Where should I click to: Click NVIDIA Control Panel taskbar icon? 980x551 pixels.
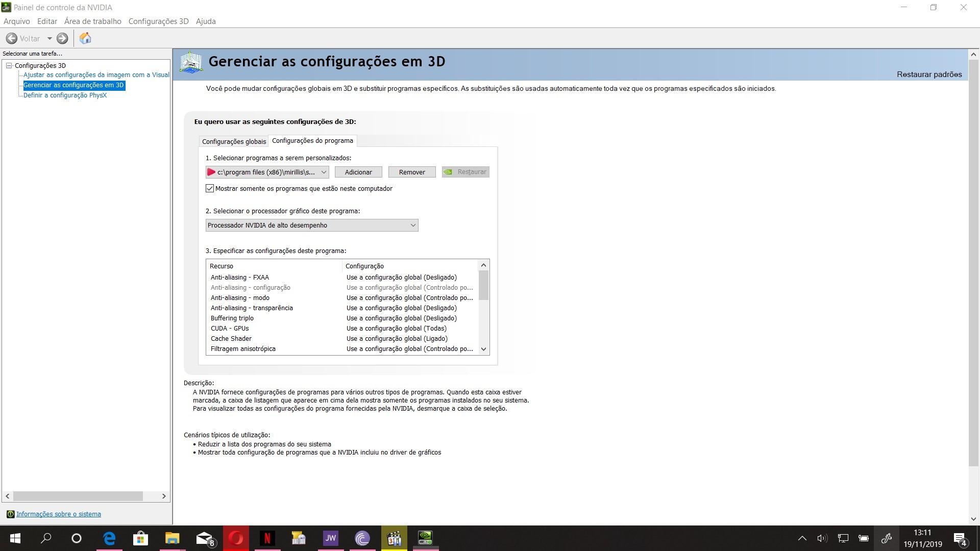425,538
